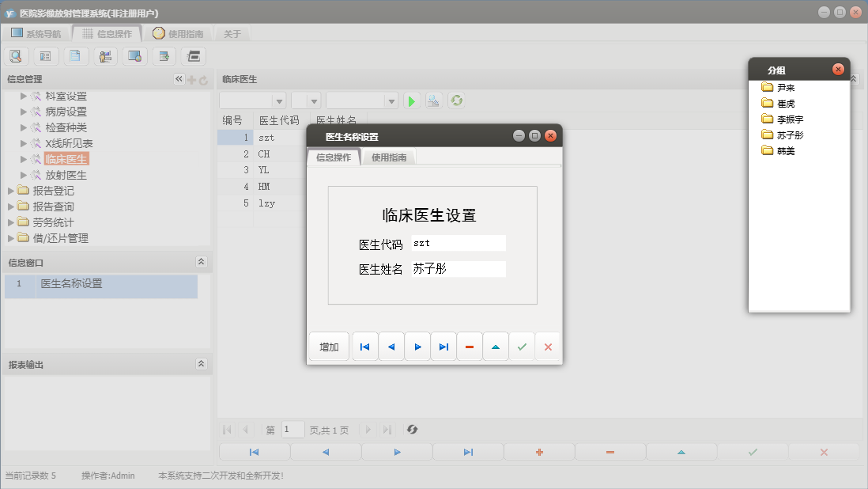Click the green circular refresh icon beside filter
The height and width of the screenshot is (489, 868).
pyautogui.click(x=456, y=100)
